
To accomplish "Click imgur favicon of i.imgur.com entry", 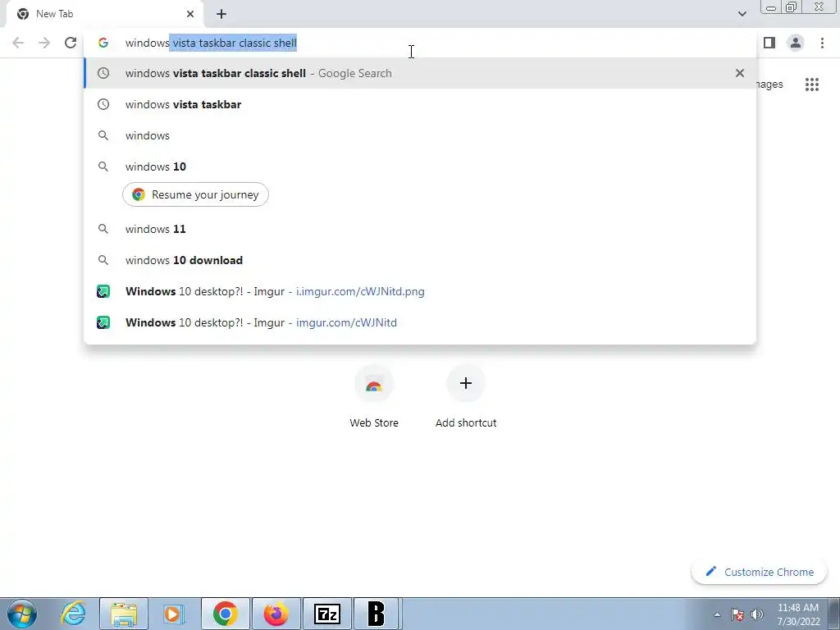I will (103, 291).
